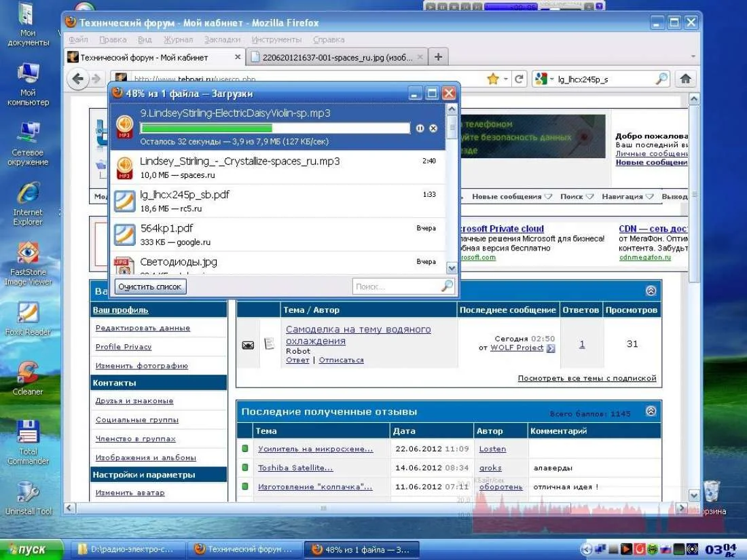
Task: Open WOLF Project user link
Action: point(517,348)
